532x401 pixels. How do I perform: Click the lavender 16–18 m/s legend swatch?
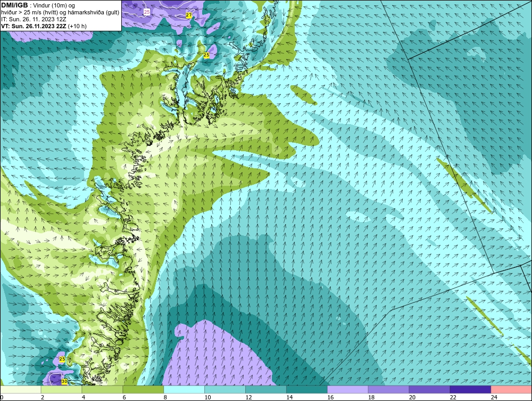[x=348, y=389]
